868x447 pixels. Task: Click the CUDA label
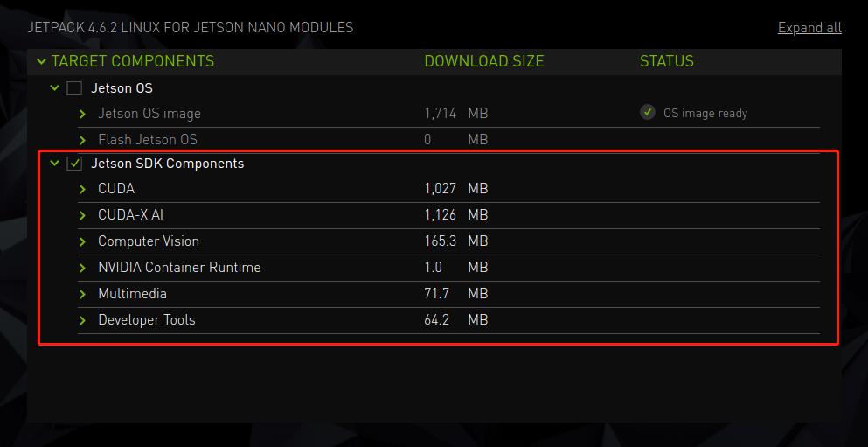pyautogui.click(x=116, y=189)
